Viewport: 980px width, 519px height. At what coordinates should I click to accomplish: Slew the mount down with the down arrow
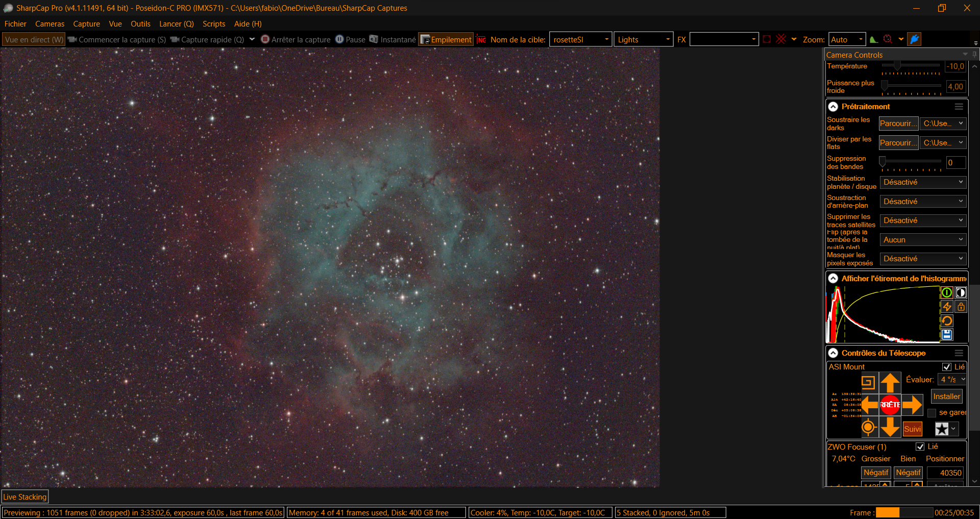point(890,427)
